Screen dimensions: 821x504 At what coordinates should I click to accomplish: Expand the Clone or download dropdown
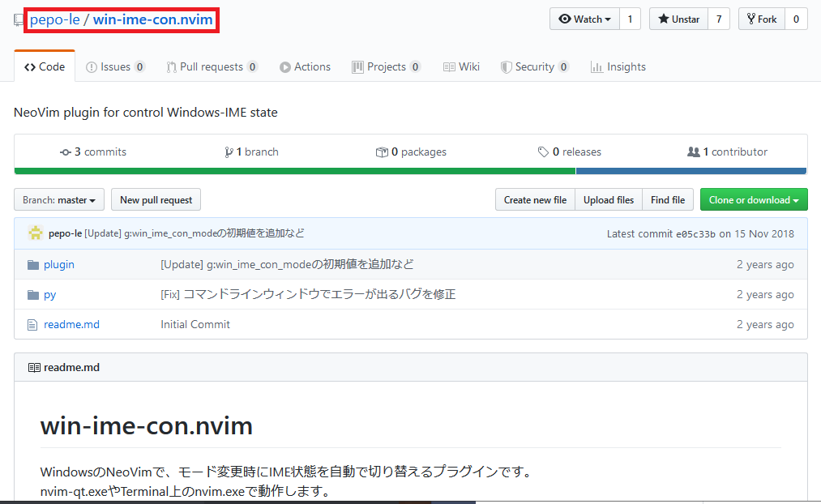[754, 199]
